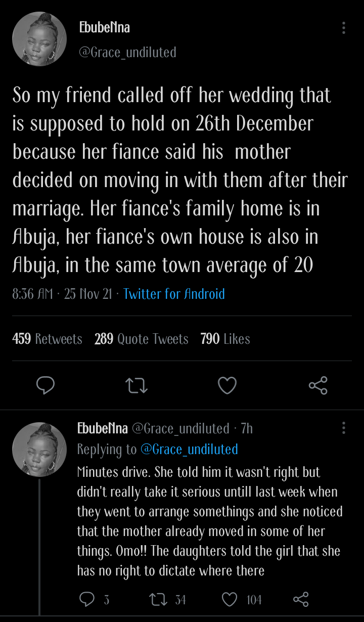Click the reply icon on the main tweet

click(45, 385)
